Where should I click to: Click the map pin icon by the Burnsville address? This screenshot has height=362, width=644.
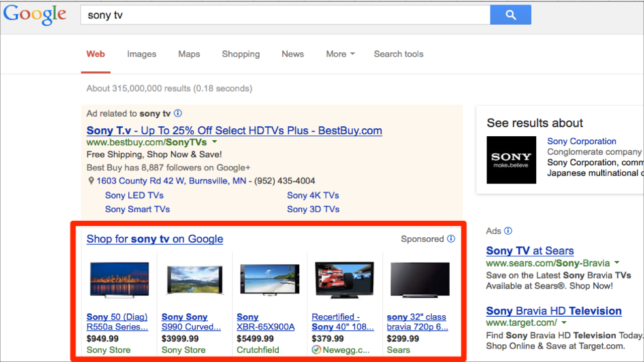91,180
